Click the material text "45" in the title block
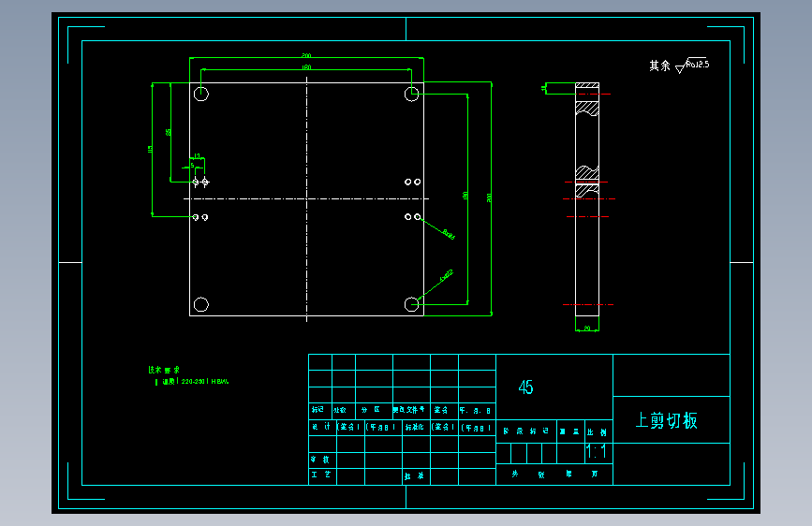The width and height of the screenshot is (812, 526). [525, 387]
